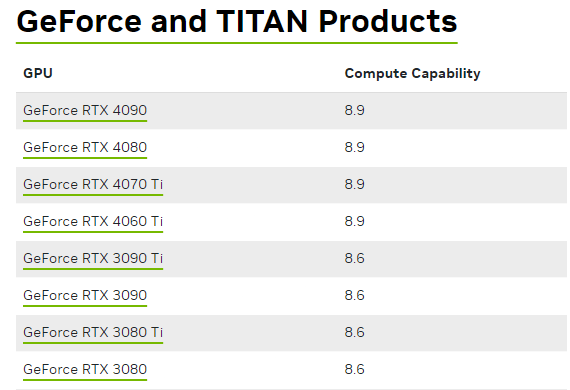This screenshot has height=390, width=570.
Task: Open the GeForce RTX 3080 Ti link
Action: [x=93, y=333]
